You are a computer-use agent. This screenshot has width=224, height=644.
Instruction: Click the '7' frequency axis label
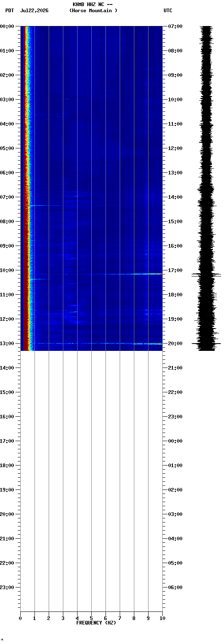coord(120,618)
